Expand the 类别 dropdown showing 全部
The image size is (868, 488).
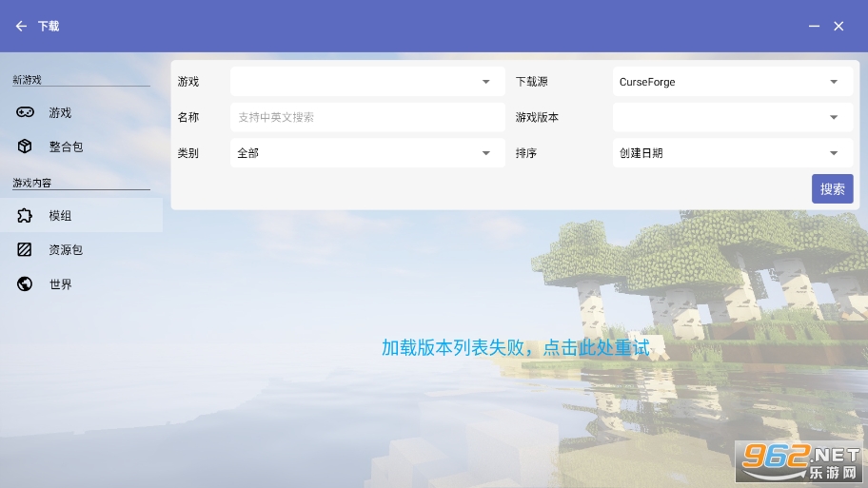click(x=367, y=153)
